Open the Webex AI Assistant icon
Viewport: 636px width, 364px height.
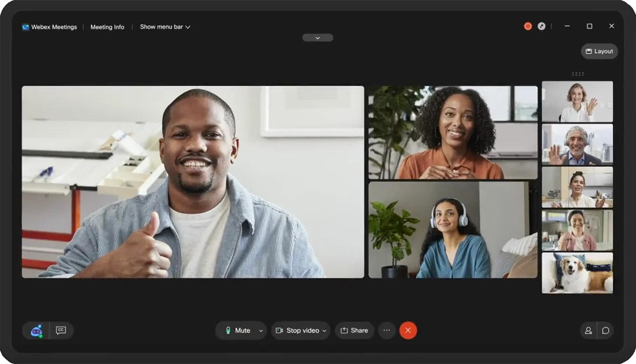point(37,331)
